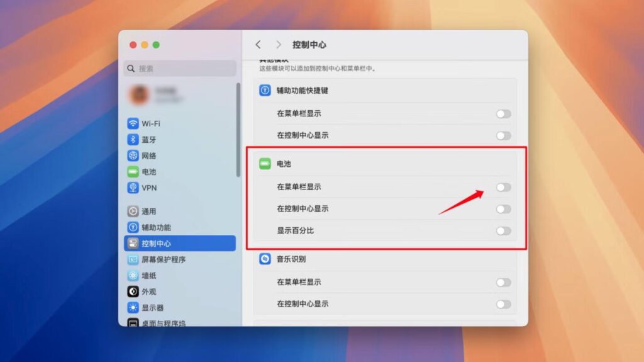This screenshot has height=362, width=644.
Task: Open 显示器 settings
Action: [x=180, y=307]
